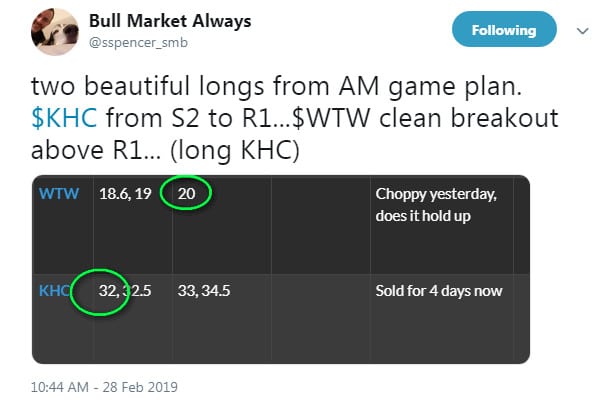Click the circled 20 value for WTW

[186, 194]
